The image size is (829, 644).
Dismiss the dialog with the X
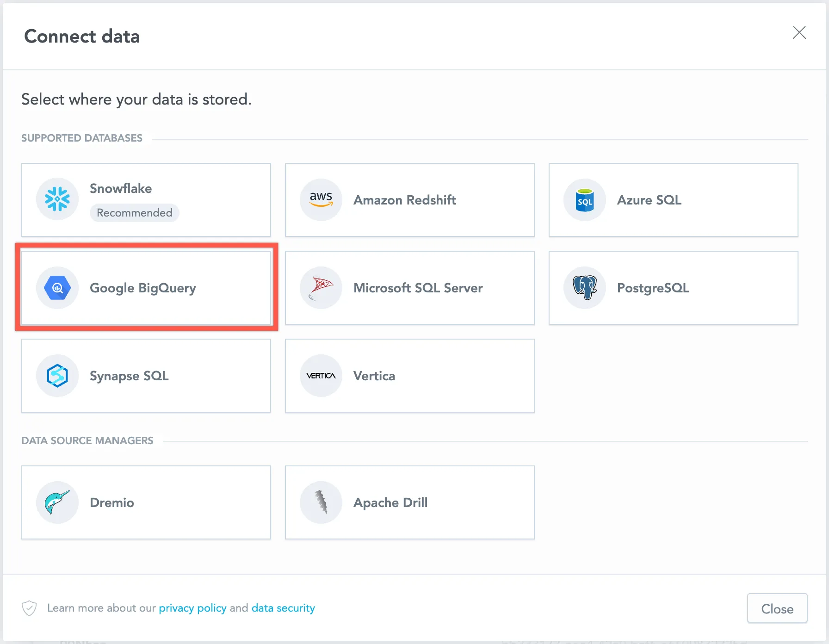click(x=799, y=32)
